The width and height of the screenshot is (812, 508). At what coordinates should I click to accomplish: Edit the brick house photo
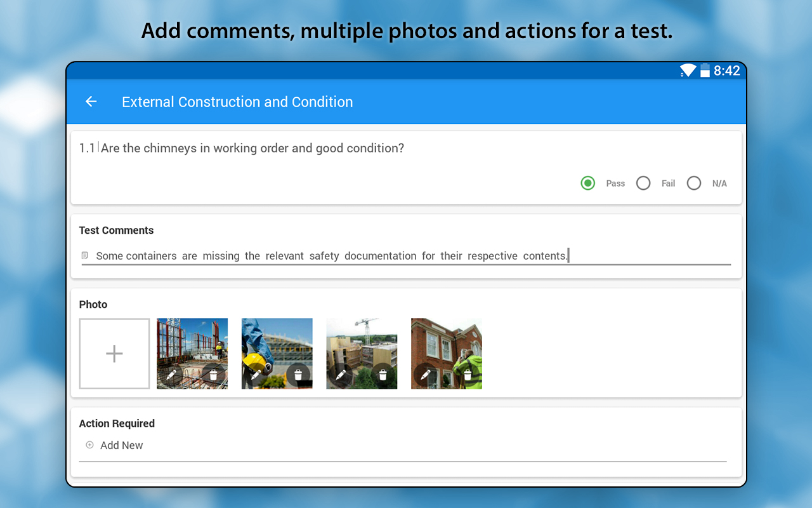[x=425, y=375]
